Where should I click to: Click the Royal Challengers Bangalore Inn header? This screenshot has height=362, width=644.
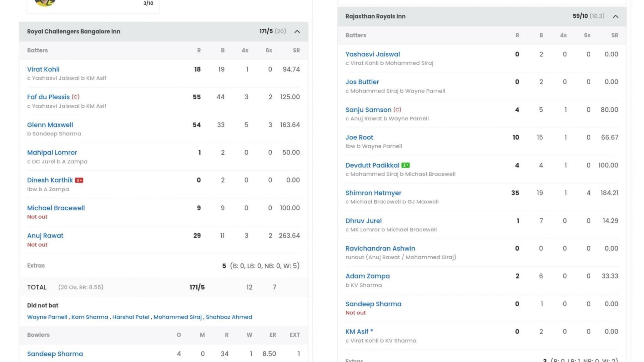click(74, 32)
